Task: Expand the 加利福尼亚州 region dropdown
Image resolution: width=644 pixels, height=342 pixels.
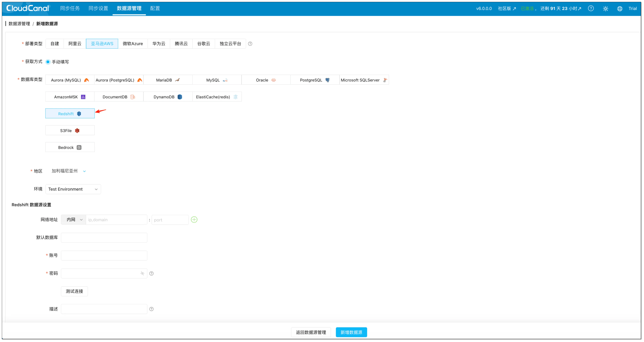Action: (x=69, y=171)
